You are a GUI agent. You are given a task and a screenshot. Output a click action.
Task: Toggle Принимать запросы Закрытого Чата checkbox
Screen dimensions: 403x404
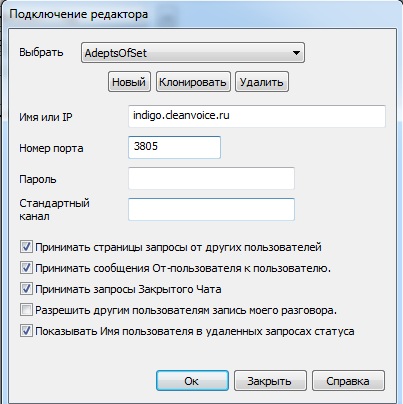(26, 289)
